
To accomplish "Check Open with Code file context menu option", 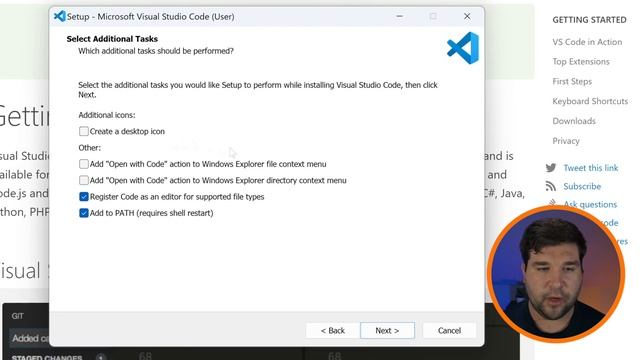I will (x=84, y=164).
